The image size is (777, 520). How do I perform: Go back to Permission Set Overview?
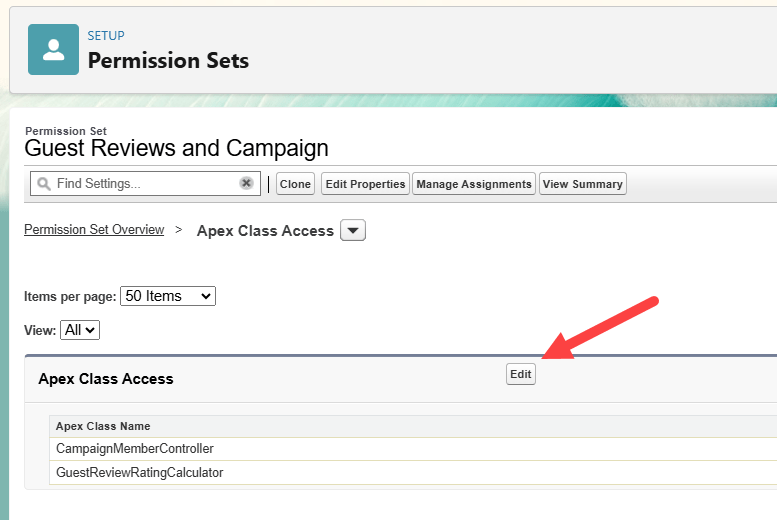[x=94, y=230]
